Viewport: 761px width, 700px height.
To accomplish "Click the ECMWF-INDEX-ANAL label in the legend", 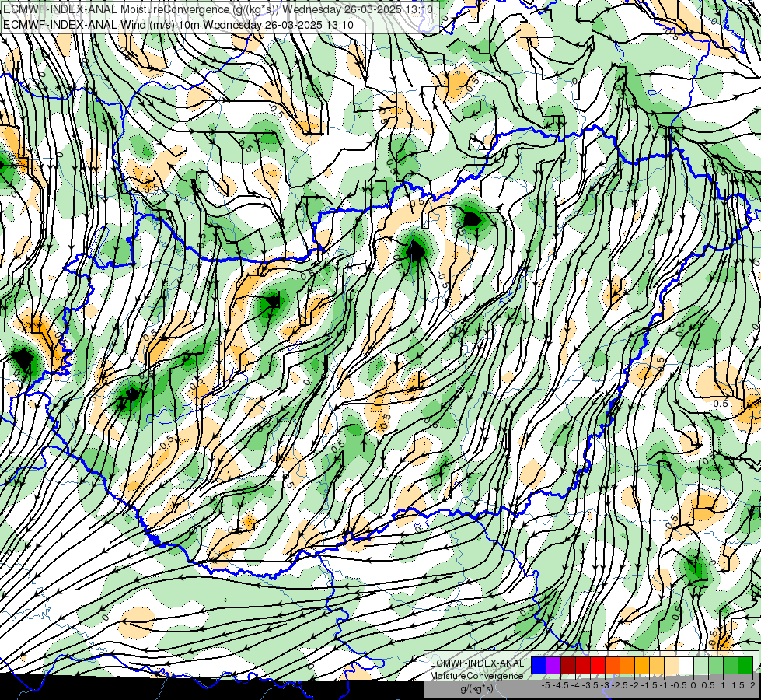I will (x=477, y=663).
